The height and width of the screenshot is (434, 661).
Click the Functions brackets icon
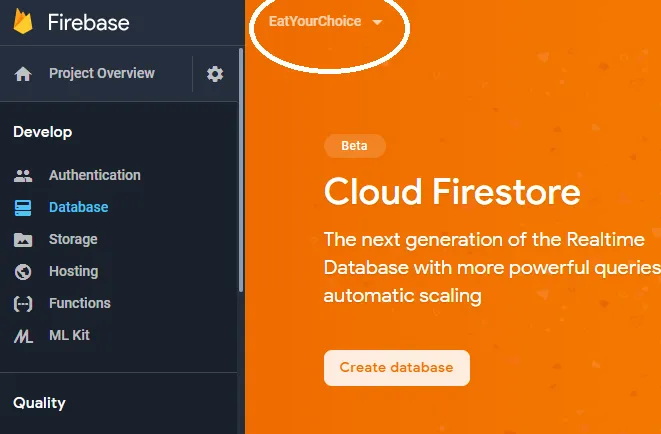pos(23,304)
